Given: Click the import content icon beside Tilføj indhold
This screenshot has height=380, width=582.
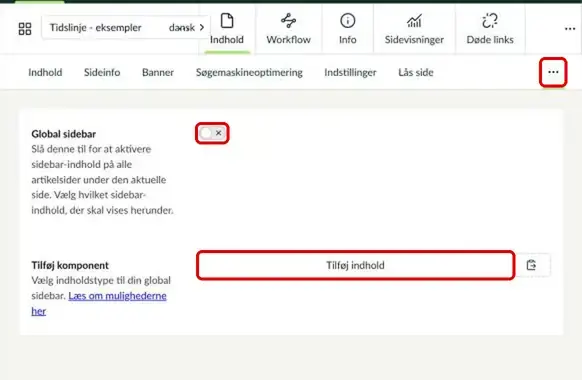Looking at the screenshot, I should [531, 265].
